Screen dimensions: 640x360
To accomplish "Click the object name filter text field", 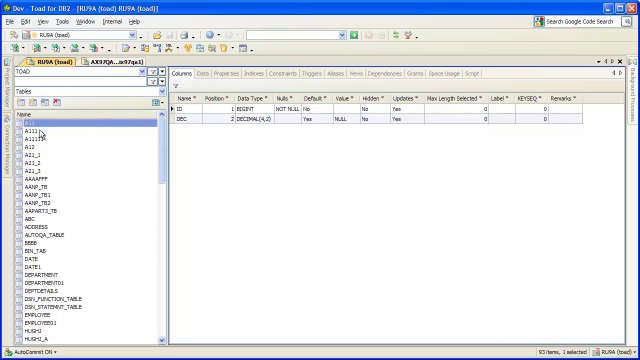I will (x=80, y=82).
